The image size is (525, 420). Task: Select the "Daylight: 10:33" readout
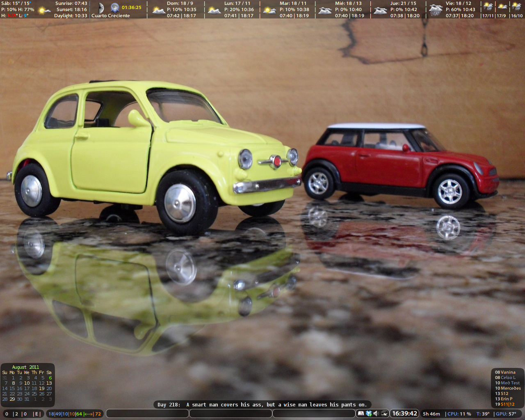[x=71, y=16]
